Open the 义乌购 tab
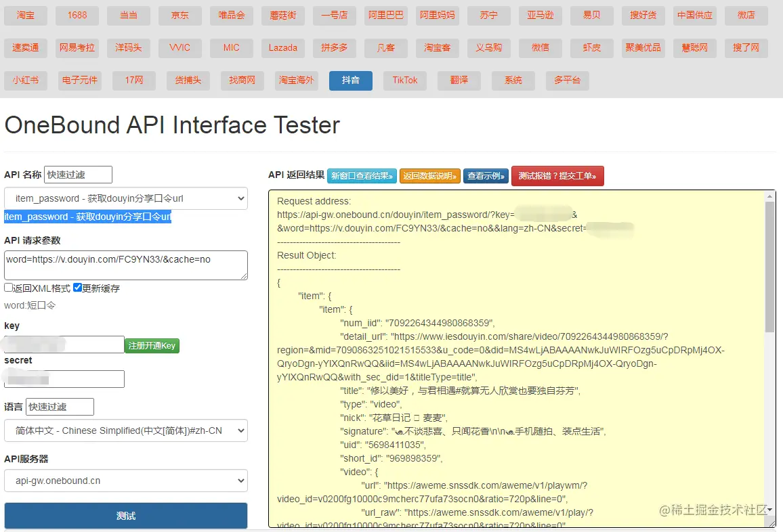This screenshot has width=783, height=532. [x=489, y=48]
